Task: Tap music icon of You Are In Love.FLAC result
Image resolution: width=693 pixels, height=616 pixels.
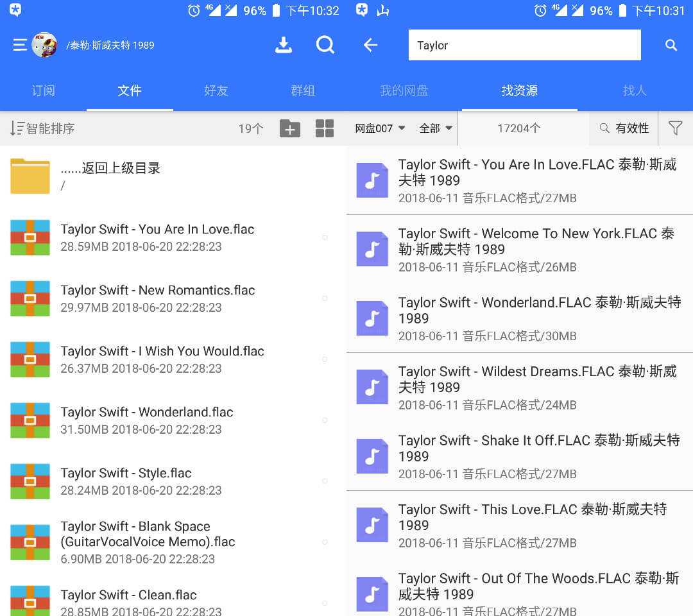Action: coord(372,180)
